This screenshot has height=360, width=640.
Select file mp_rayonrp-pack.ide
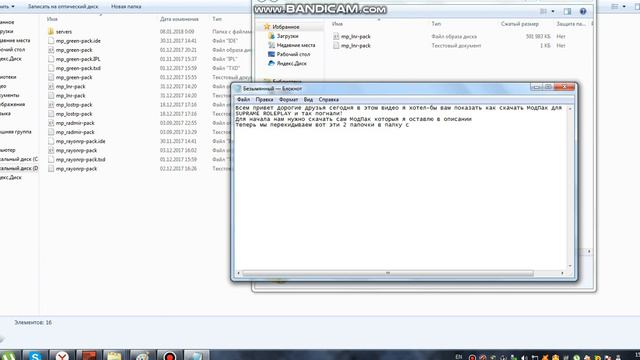coord(80,141)
